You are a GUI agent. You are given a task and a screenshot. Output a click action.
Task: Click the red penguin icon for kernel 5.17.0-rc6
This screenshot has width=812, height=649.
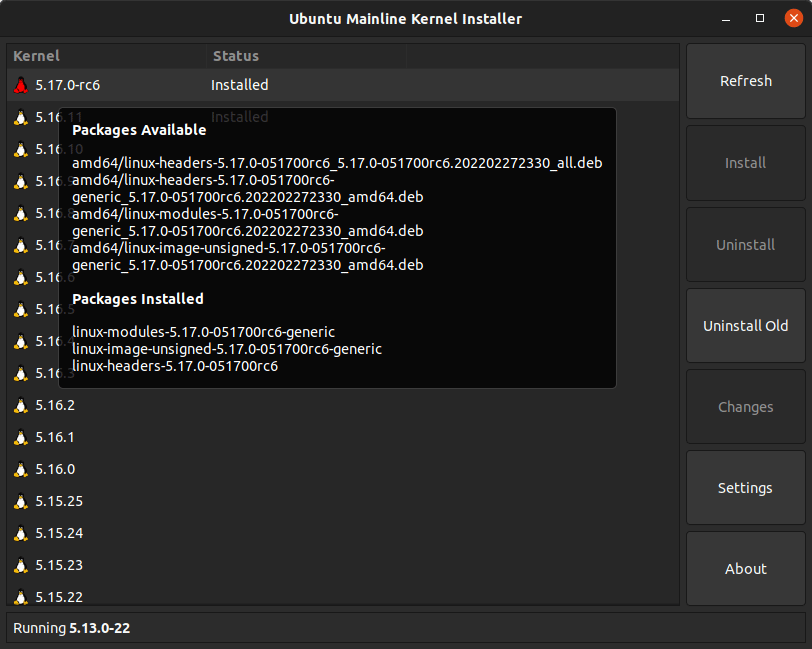point(20,85)
